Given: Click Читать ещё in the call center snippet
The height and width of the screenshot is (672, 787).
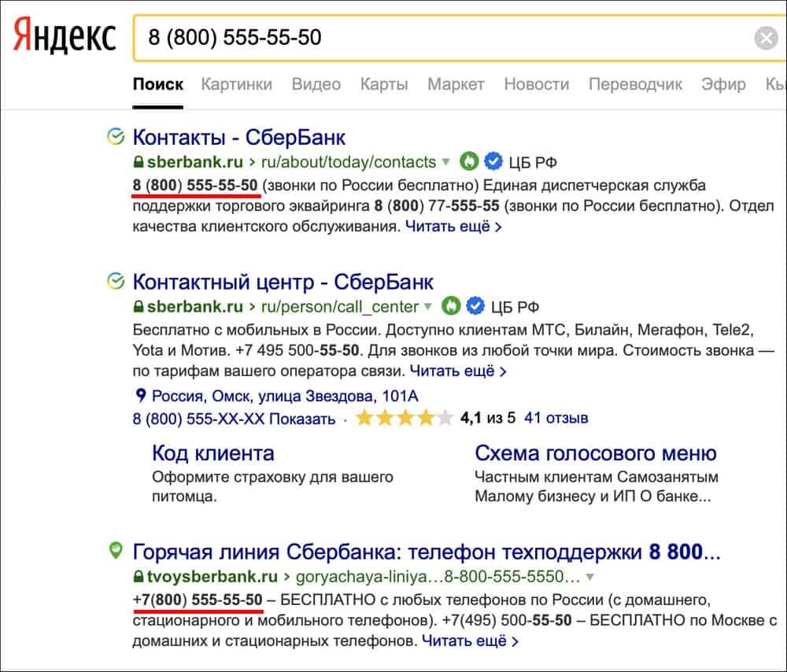Looking at the screenshot, I should [458, 371].
